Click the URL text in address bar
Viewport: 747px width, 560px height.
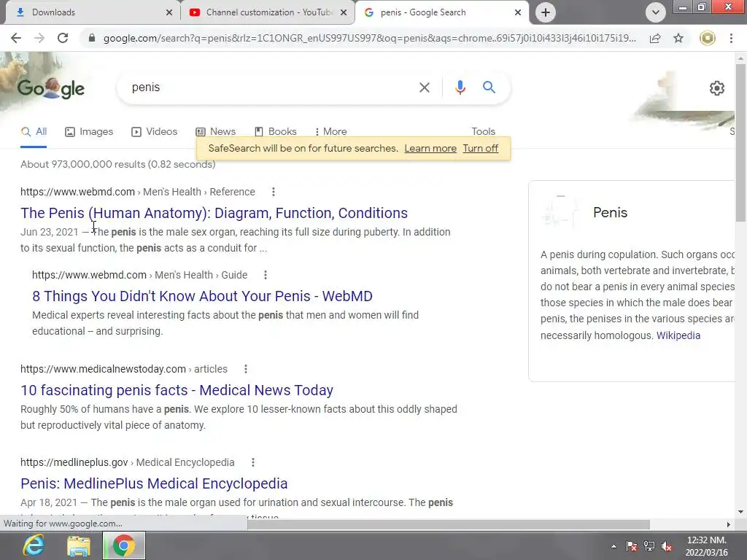(370, 38)
